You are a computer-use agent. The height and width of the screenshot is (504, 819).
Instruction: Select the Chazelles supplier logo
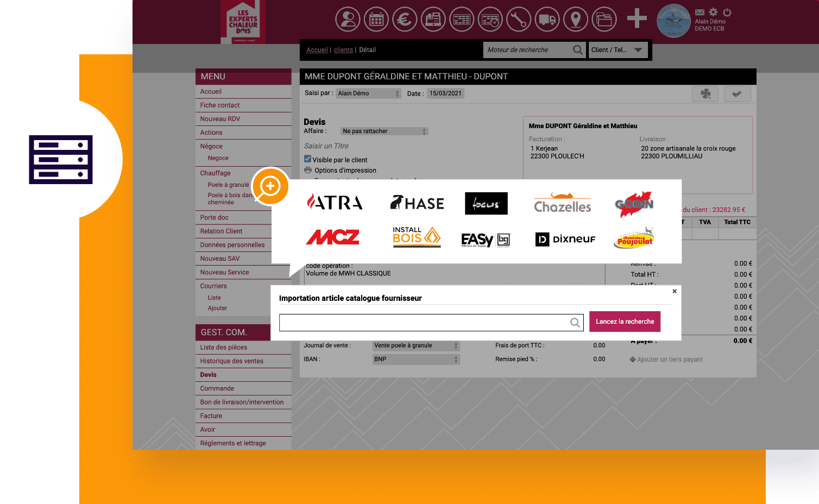[562, 203]
